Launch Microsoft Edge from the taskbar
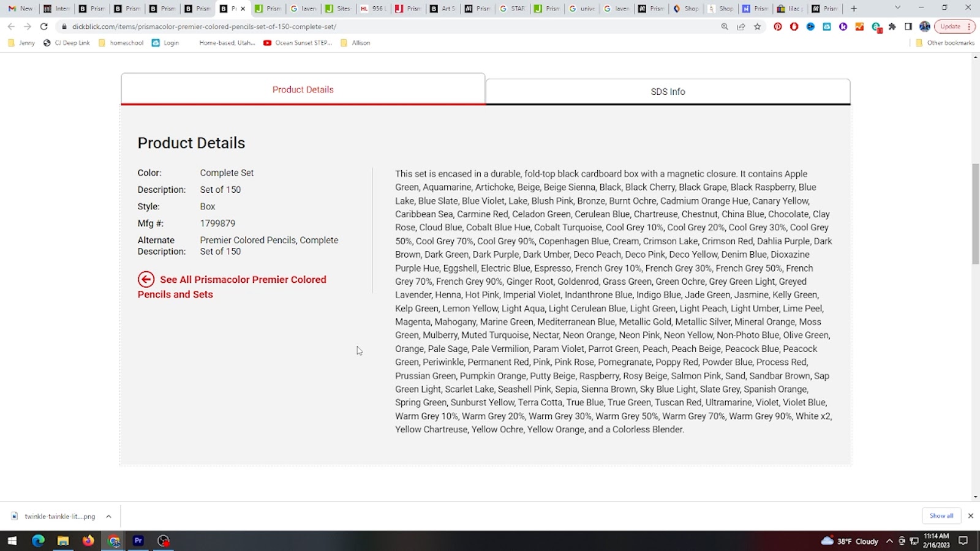 pos(38,541)
